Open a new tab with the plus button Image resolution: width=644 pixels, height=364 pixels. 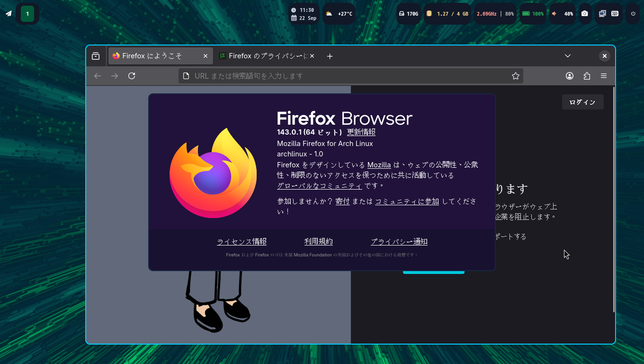coord(330,56)
